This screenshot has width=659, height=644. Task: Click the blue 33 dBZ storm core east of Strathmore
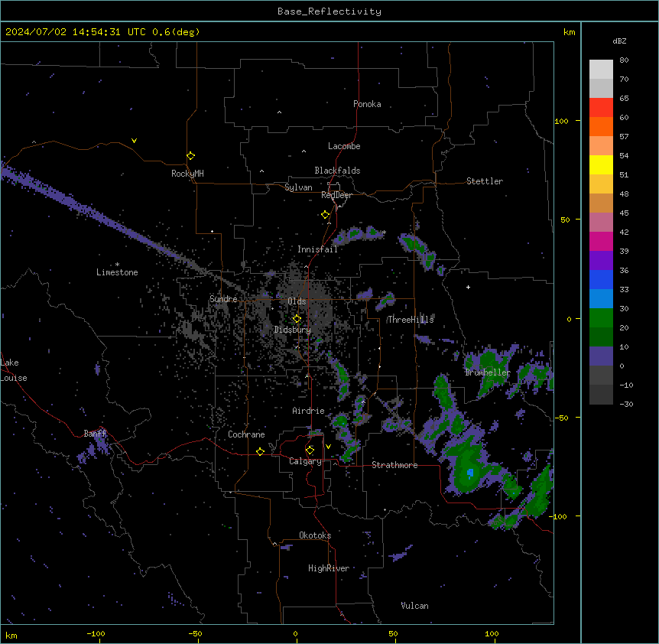pyautogui.click(x=470, y=473)
